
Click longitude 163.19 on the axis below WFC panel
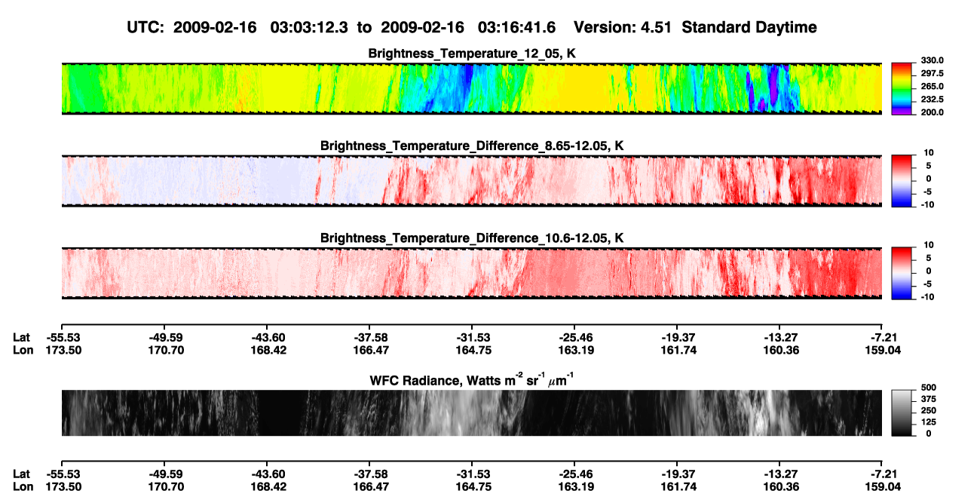pyautogui.click(x=574, y=486)
